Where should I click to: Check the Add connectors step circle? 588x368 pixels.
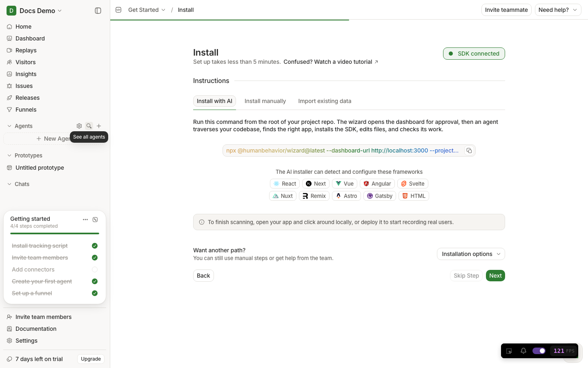95,269
